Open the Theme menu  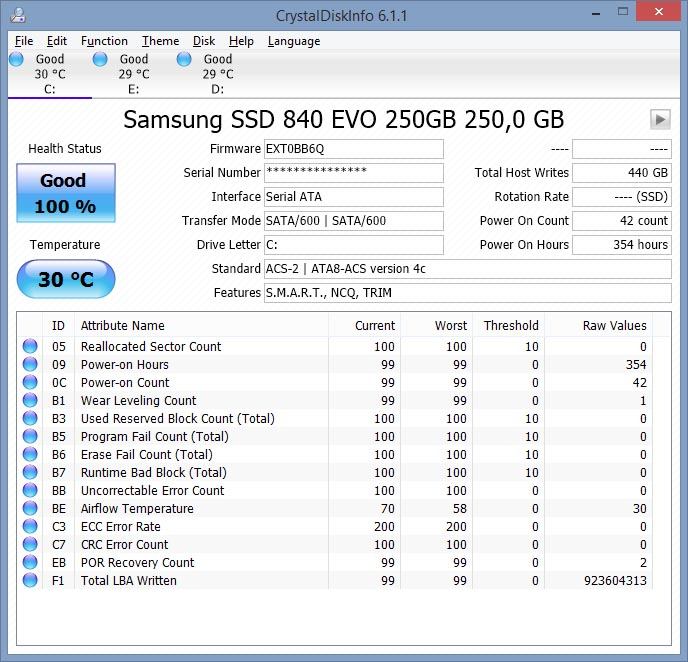[x=160, y=41]
